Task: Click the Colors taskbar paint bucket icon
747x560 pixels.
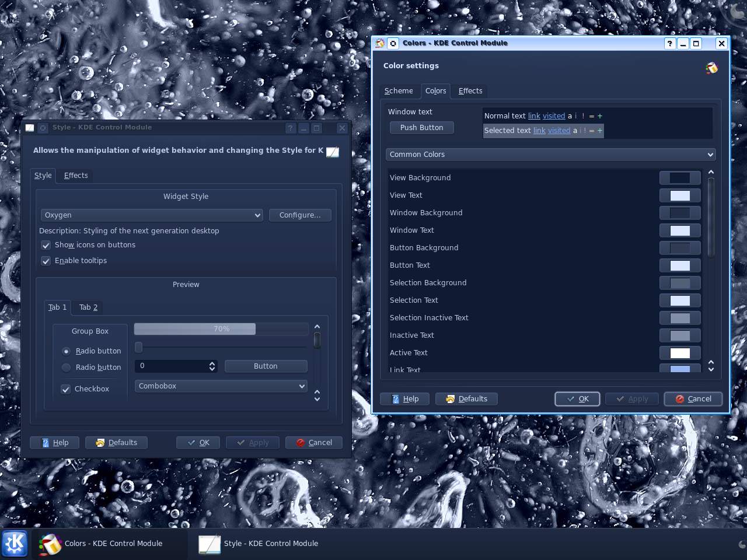Action: [50, 544]
